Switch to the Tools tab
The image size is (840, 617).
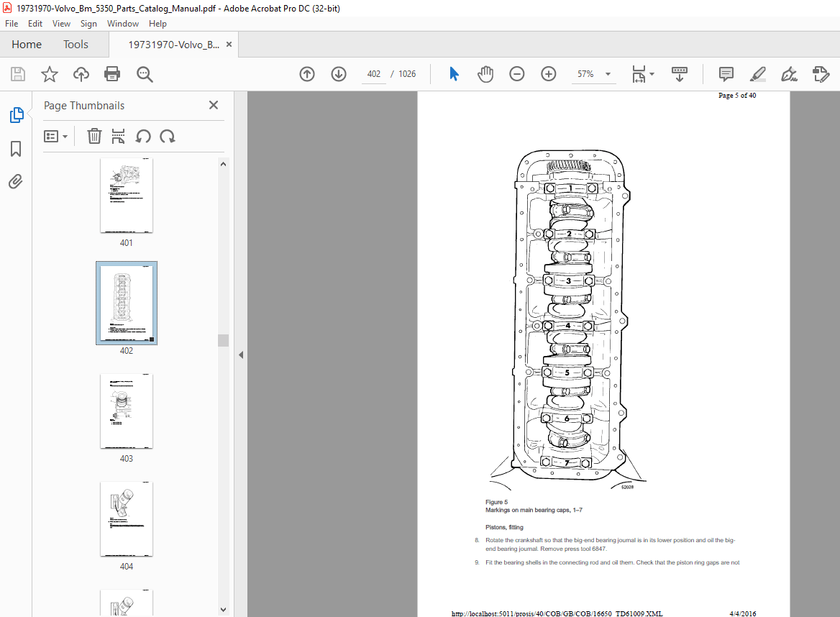tap(76, 45)
